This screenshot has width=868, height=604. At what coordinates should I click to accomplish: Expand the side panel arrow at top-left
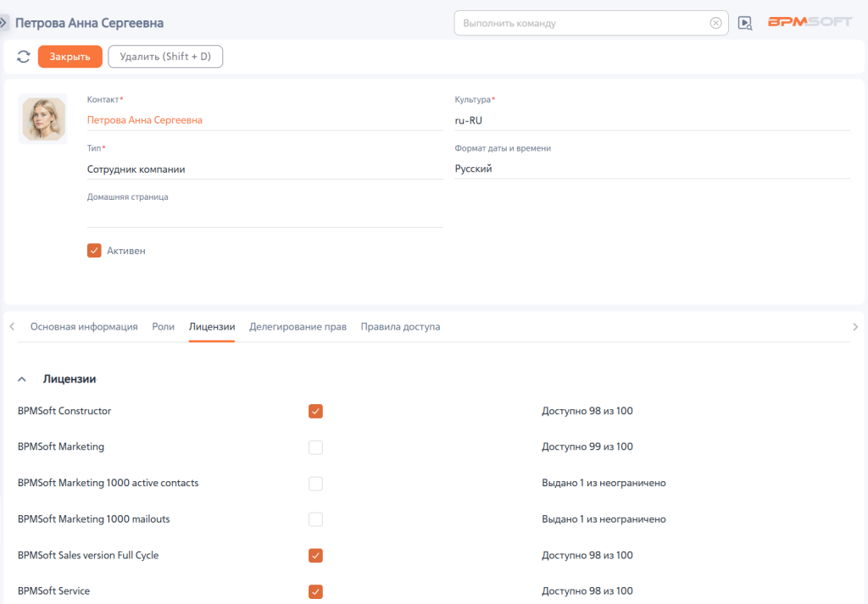(x=3, y=23)
